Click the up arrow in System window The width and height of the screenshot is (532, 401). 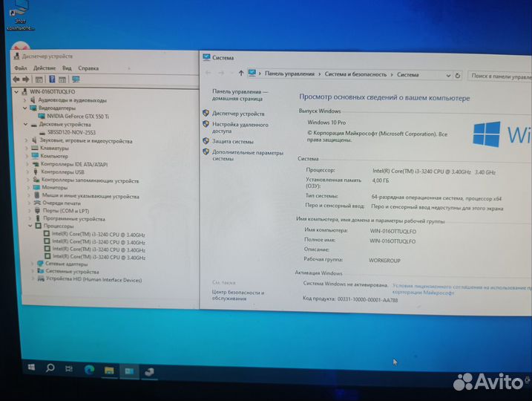[241, 74]
